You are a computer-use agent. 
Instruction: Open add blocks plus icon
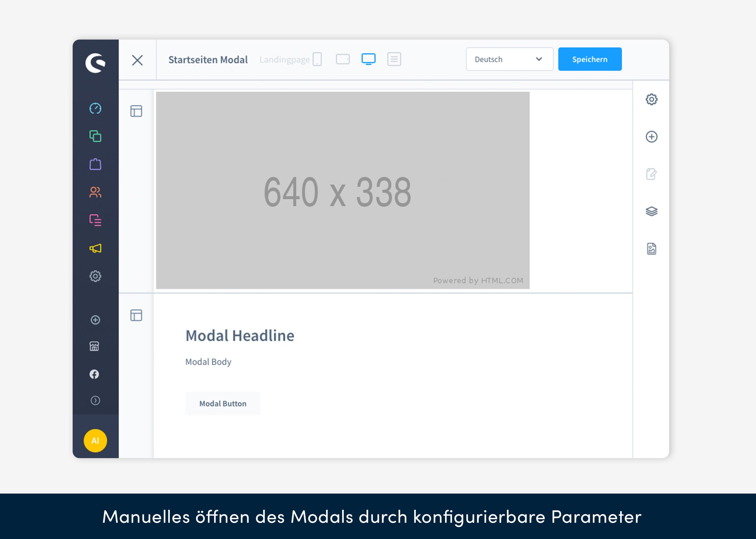(651, 137)
